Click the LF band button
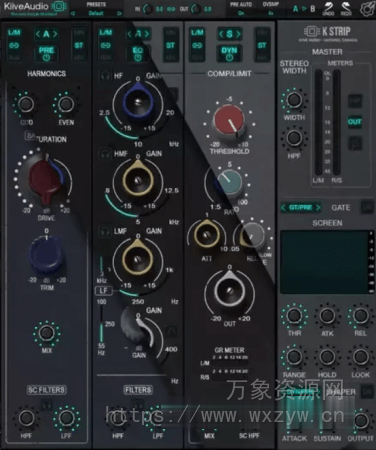376x450 pixels. (x=104, y=290)
